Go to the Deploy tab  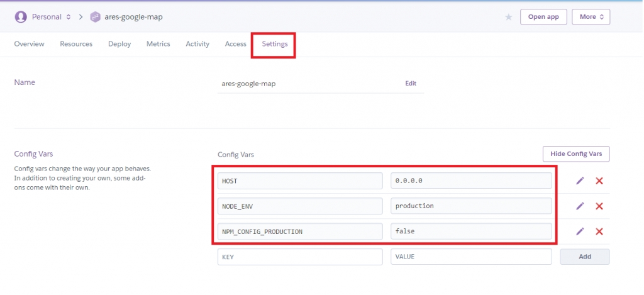coord(119,43)
